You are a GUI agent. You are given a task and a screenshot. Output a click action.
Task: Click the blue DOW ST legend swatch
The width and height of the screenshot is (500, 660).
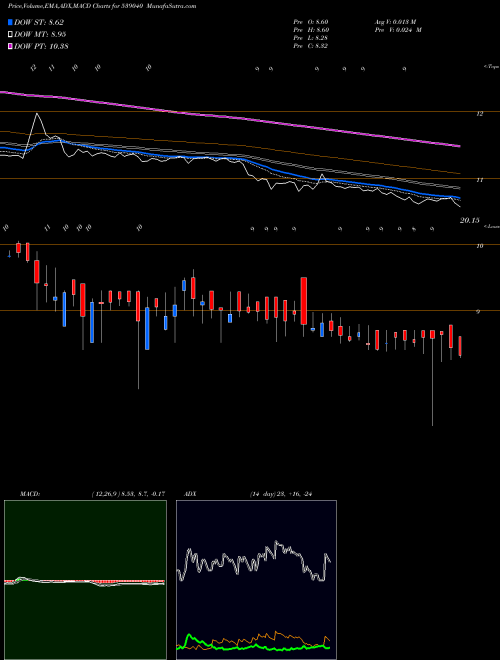point(11,23)
